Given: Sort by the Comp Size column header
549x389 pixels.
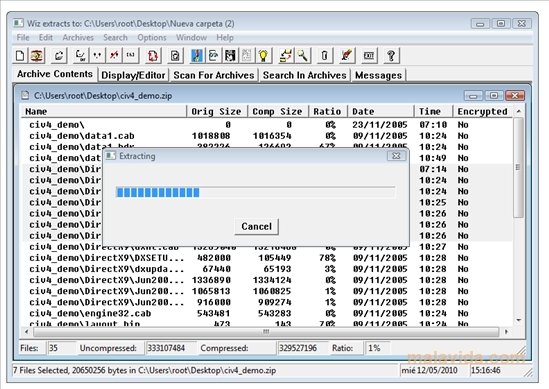Looking at the screenshot, I should [278, 111].
